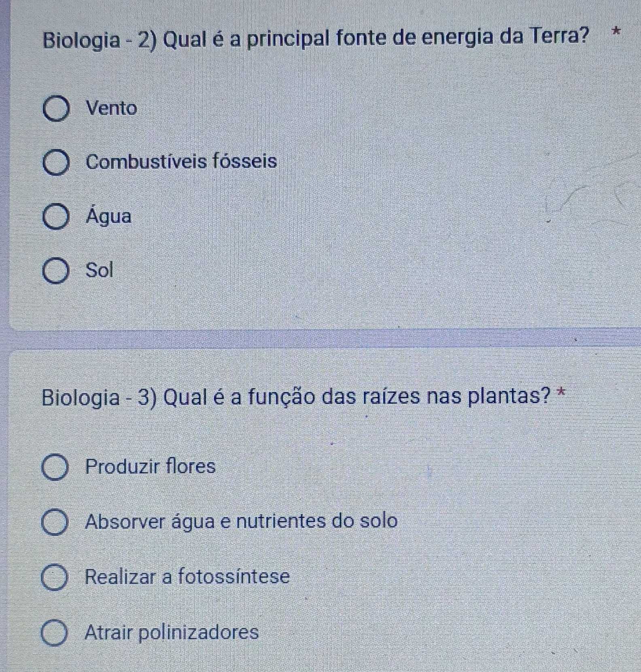Select the Produzir flores radio button
This screenshot has width=641, height=672.
pyautogui.click(x=55, y=468)
